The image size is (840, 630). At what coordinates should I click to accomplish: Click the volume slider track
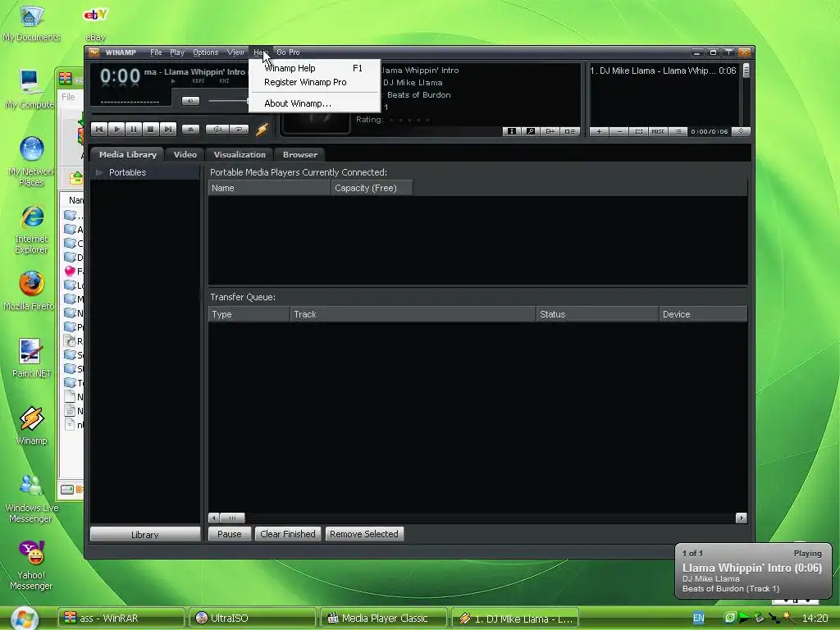click(228, 101)
